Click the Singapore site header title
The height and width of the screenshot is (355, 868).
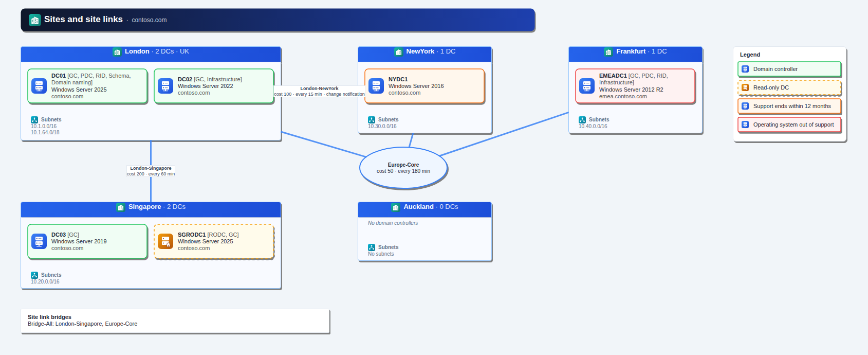coord(157,207)
